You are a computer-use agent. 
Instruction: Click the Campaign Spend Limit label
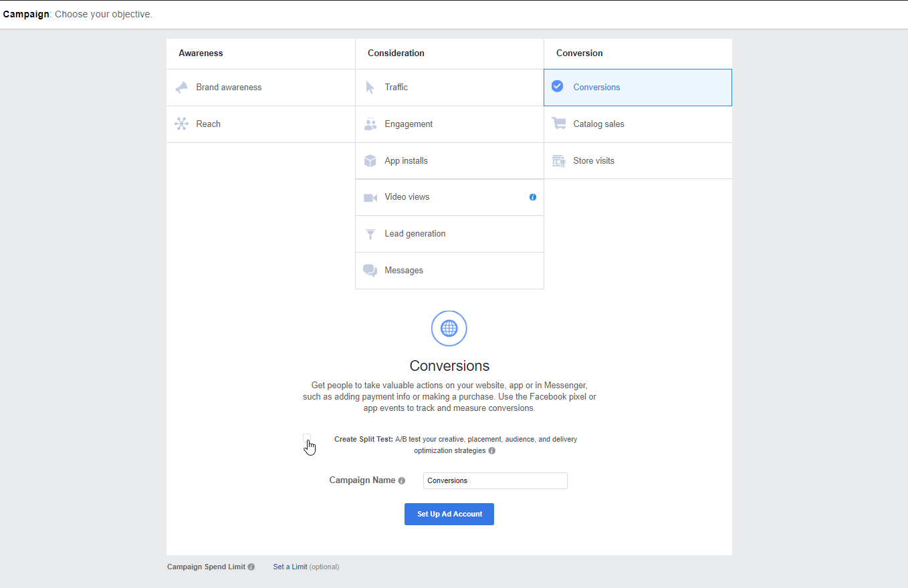coord(206,567)
